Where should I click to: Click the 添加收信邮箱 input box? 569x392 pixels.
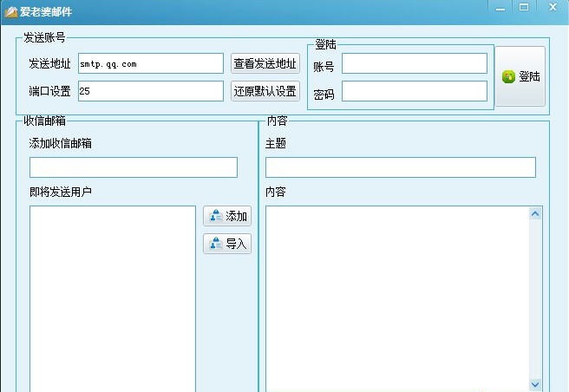134,167
